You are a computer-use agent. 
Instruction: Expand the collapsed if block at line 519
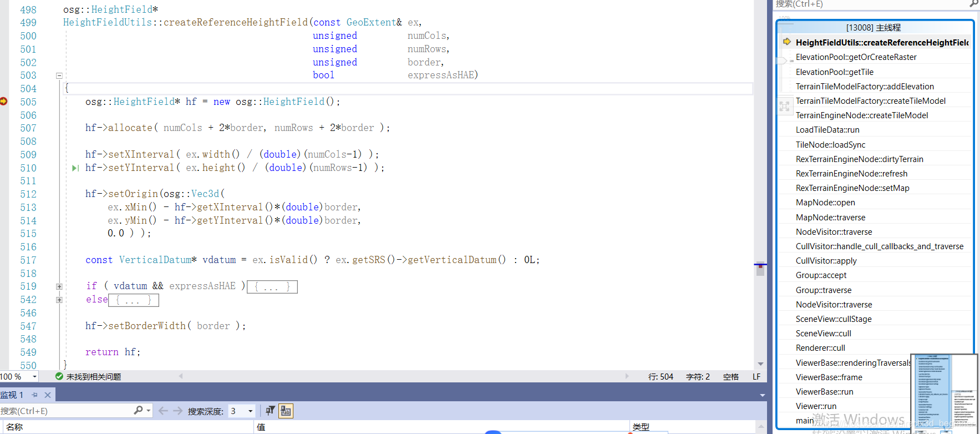tap(59, 286)
